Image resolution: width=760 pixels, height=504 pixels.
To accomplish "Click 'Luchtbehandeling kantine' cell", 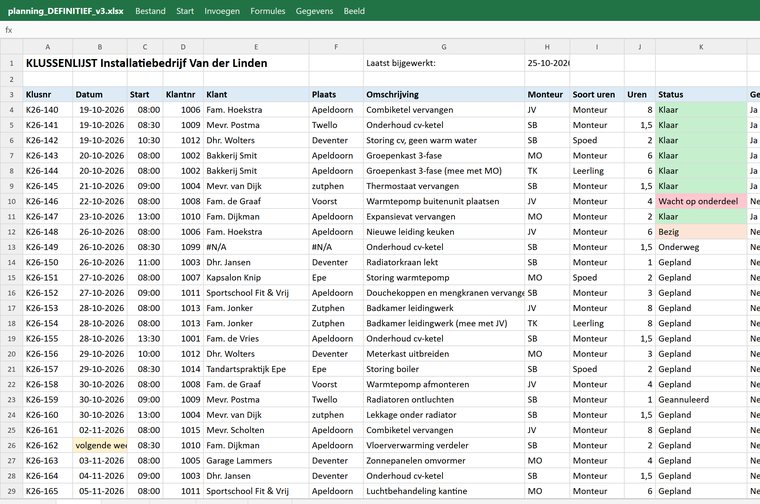I will pyautogui.click(x=443, y=491).
